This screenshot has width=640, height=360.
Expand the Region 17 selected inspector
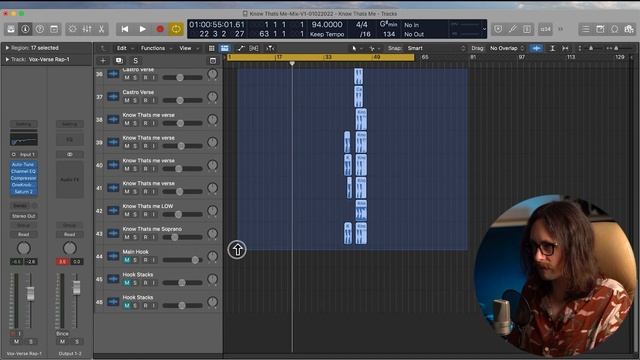pos(7,48)
